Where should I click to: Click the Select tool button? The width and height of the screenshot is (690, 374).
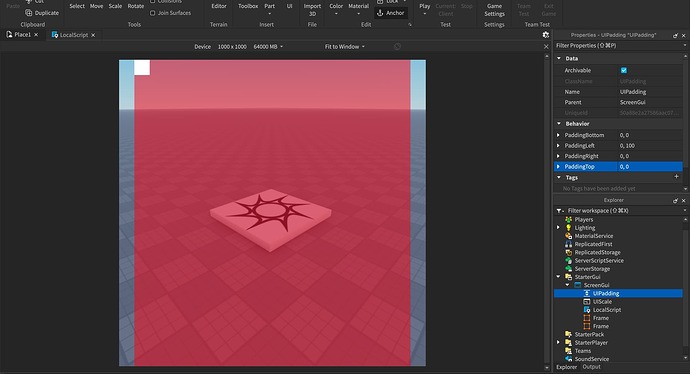pyautogui.click(x=77, y=6)
